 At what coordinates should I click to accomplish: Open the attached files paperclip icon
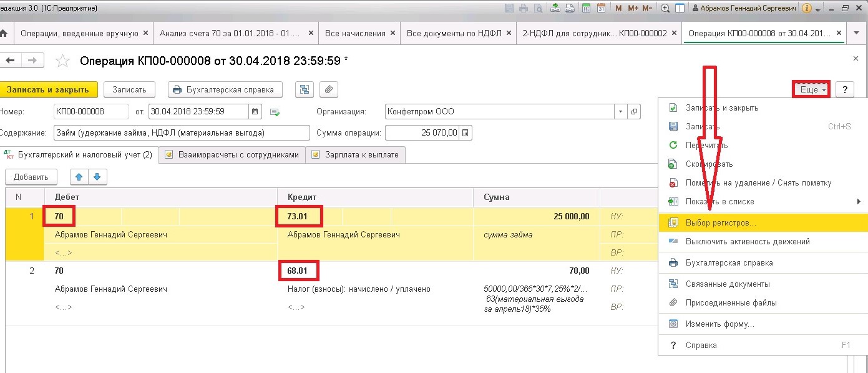pos(329,89)
